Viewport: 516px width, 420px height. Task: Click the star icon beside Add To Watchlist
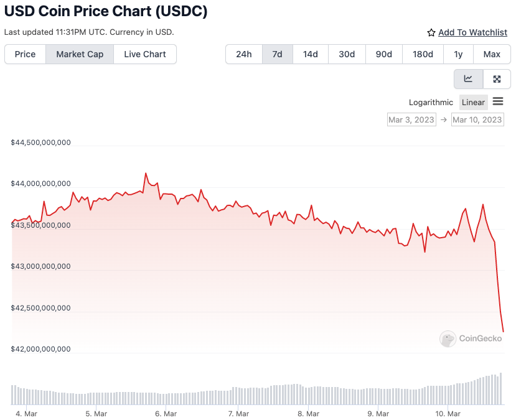431,32
